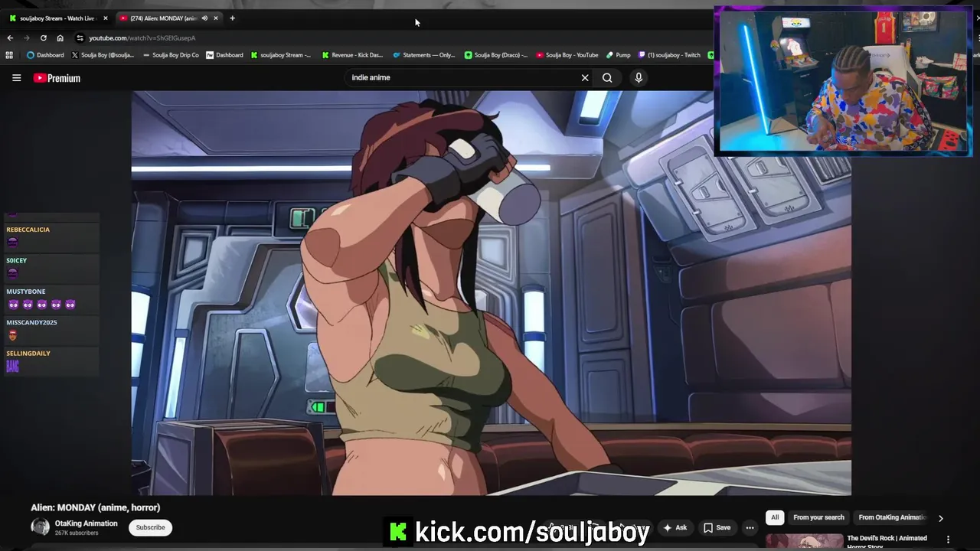
Task: Open the Soulja Boy - YouTube bookmark
Action: [x=567, y=55]
